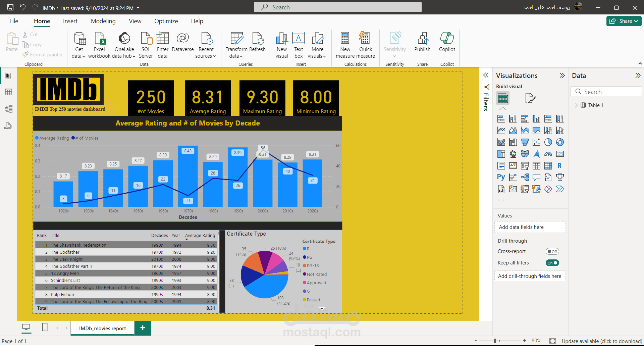This screenshot has height=346, width=644.
Task: Click the title bar Search box
Action: (x=337, y=7)
